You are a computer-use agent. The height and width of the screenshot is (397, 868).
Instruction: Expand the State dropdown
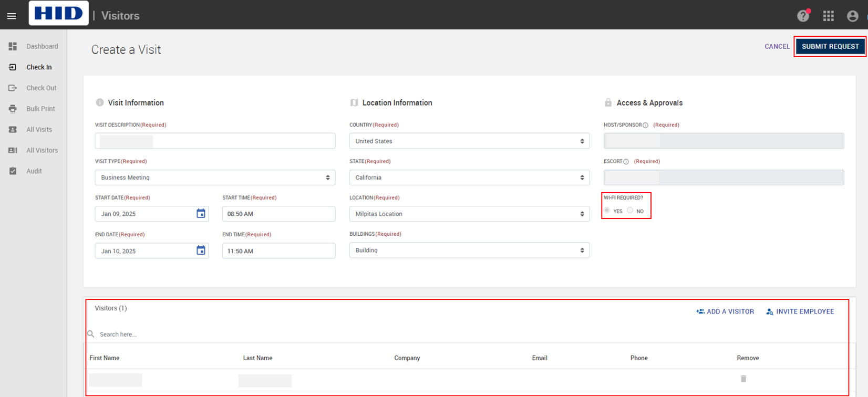point(469,177)
